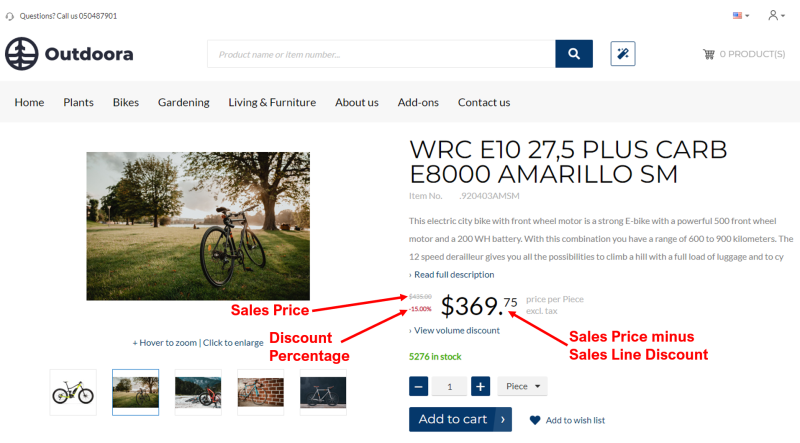Go to Living & Furniture menu
Viewport: 800px width, 443px height.
pos(272,102)
